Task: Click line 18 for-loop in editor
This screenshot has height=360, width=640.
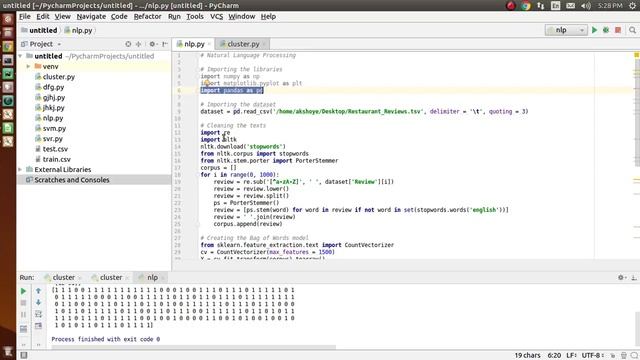Action: pyautogui.click(x=240, y=175)
